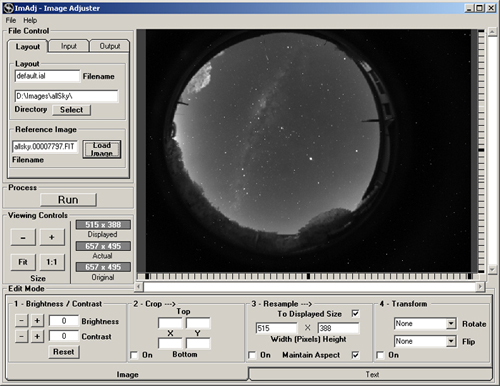Toggle the Maintain Aspect checkbox

point(356,355)
